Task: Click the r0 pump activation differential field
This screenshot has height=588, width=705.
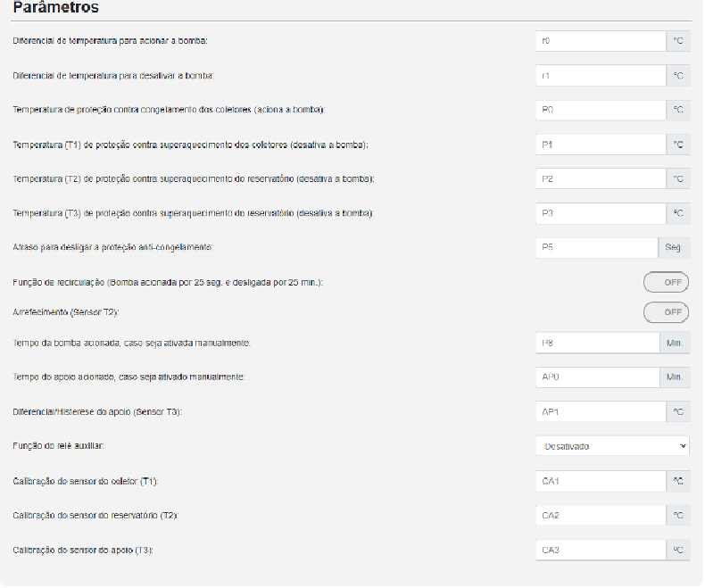Action: (601, 41)
